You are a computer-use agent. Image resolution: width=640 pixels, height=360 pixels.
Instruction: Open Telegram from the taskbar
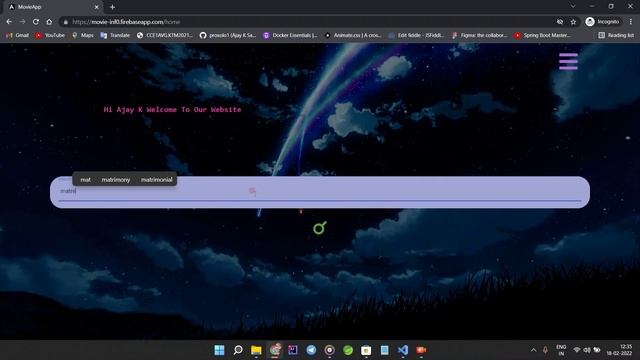(311, 350)
